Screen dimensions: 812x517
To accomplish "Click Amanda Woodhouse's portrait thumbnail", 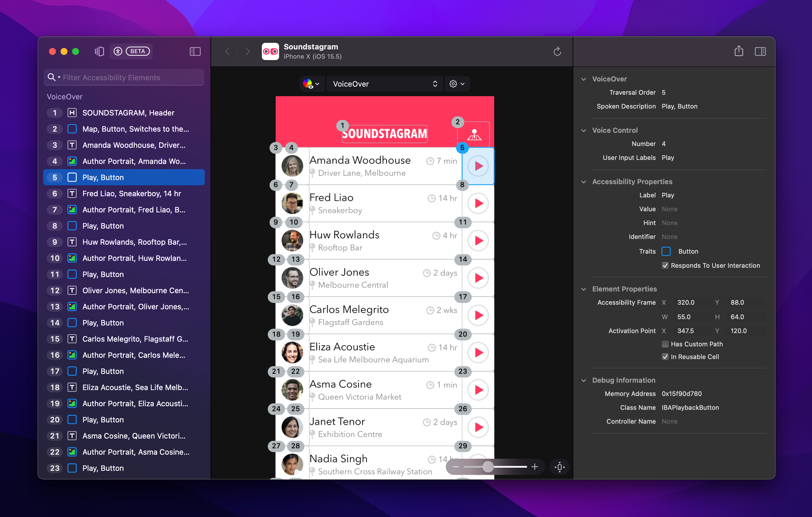I will pos(292,166).
